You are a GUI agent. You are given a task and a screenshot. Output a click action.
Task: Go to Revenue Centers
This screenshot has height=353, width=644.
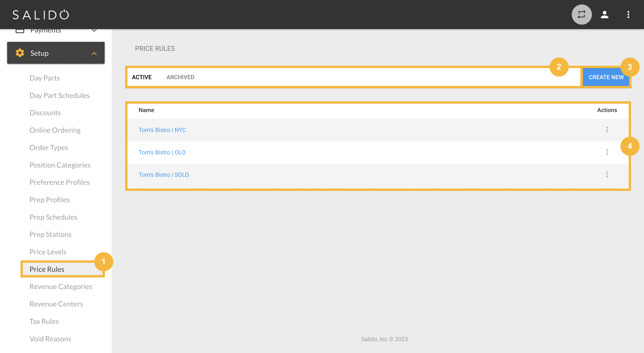(x=56, y=304)
